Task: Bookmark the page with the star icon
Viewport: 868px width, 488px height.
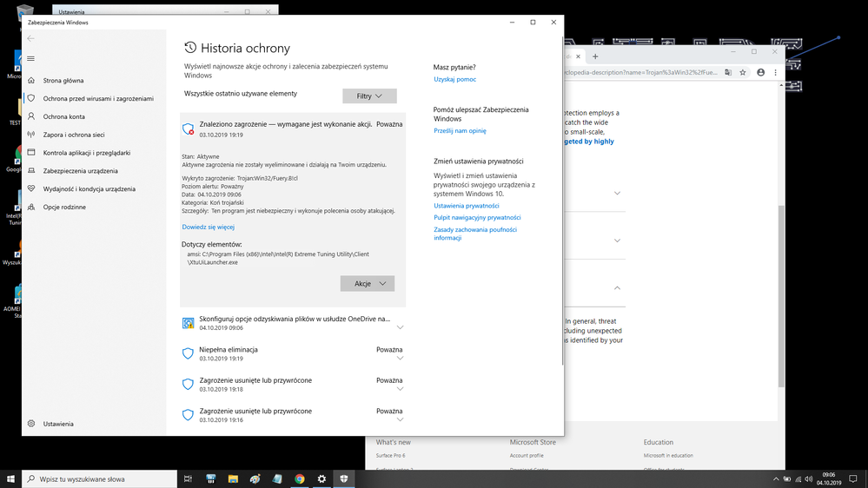Action: click(743, 72)
